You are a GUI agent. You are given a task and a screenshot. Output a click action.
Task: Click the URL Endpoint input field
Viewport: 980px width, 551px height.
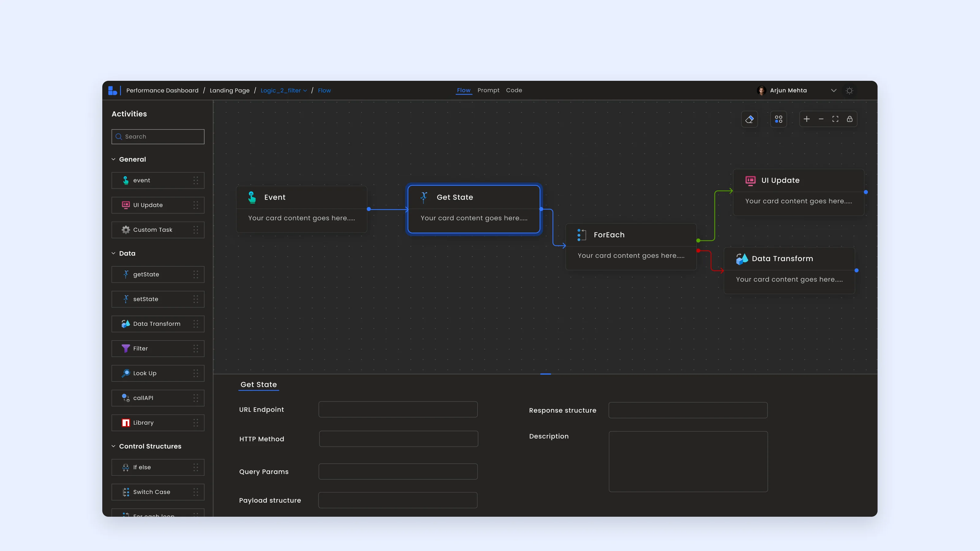(398, 410)
